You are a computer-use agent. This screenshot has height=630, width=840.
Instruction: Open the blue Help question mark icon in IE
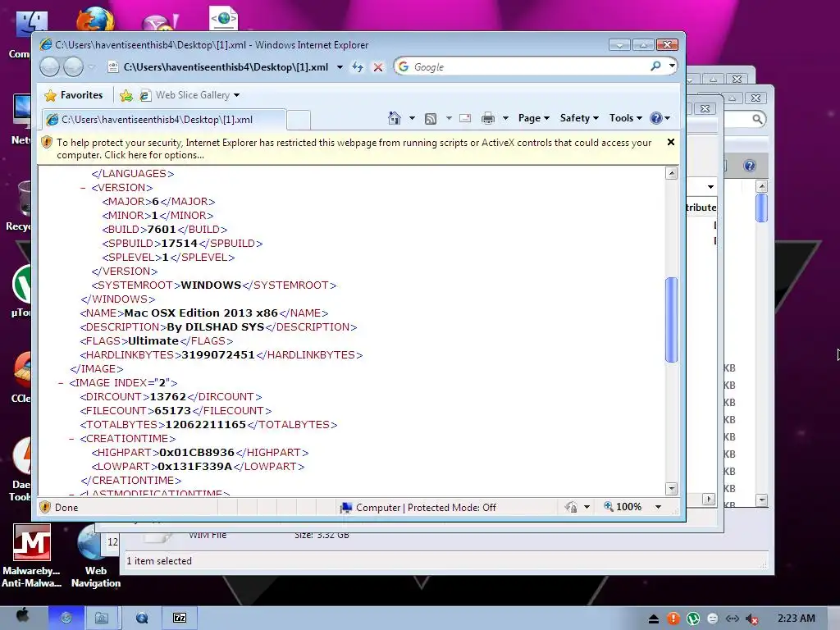pos(655,118)
